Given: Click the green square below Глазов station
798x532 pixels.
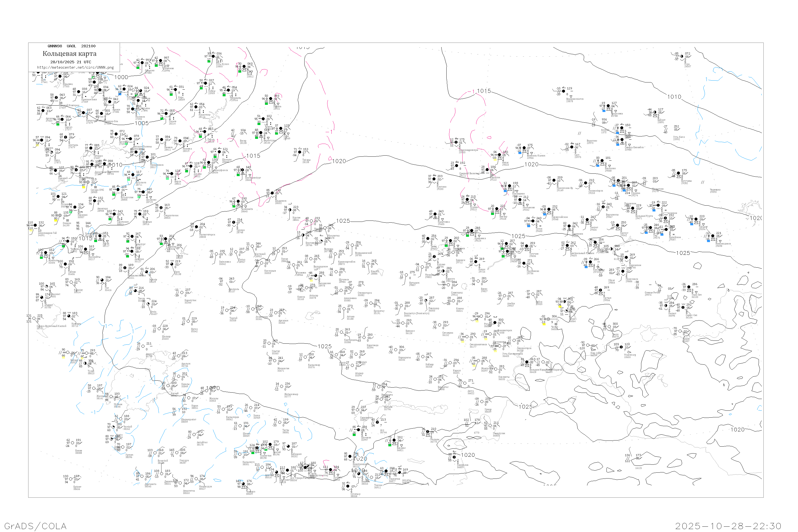Looking at the screenshot, I should 162,118.
